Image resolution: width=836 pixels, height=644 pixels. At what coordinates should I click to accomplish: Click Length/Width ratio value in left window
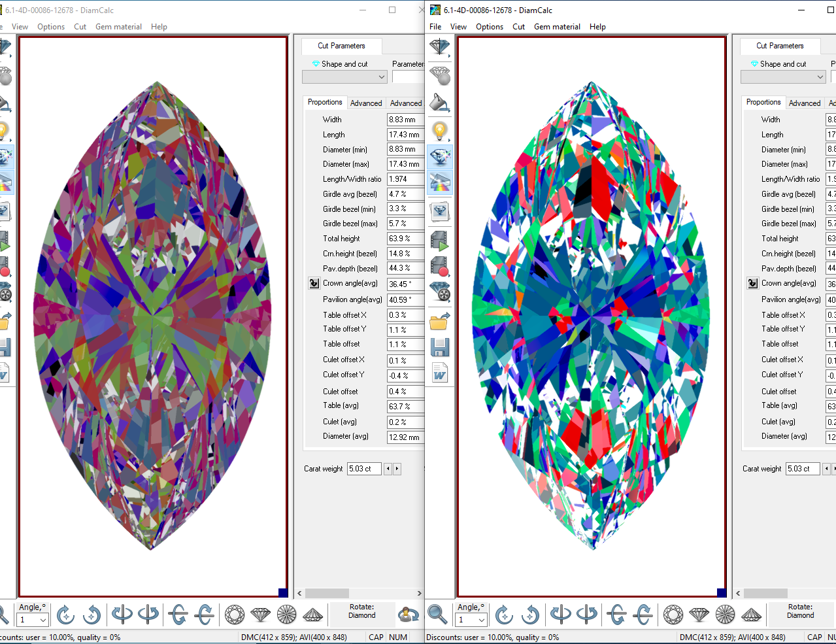[406, 179]
